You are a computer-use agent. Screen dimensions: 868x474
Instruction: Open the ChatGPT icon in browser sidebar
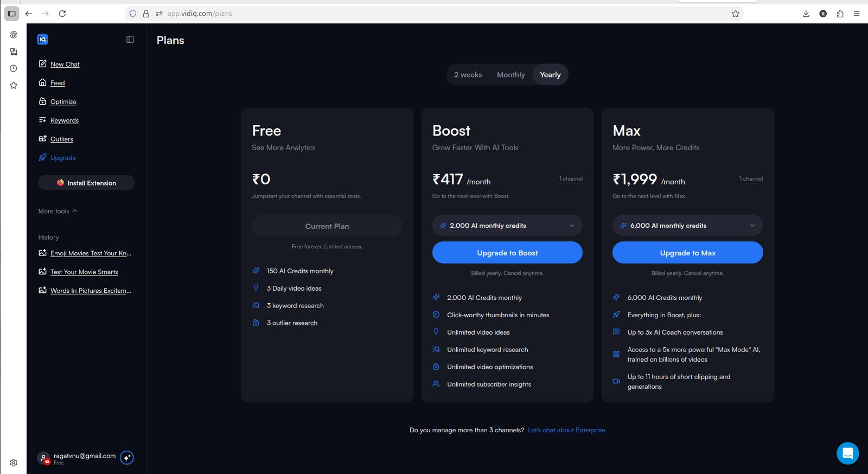pyautogui.click(x=14, y=35)
